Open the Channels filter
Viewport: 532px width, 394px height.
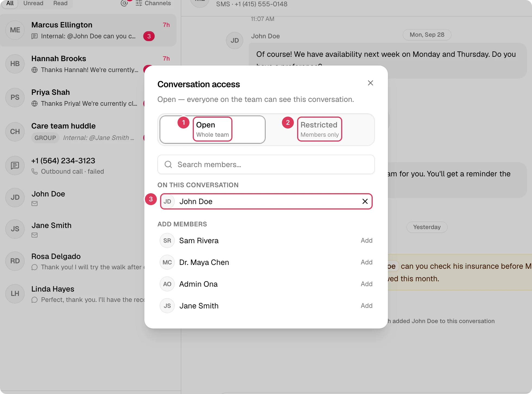(153, 3)
